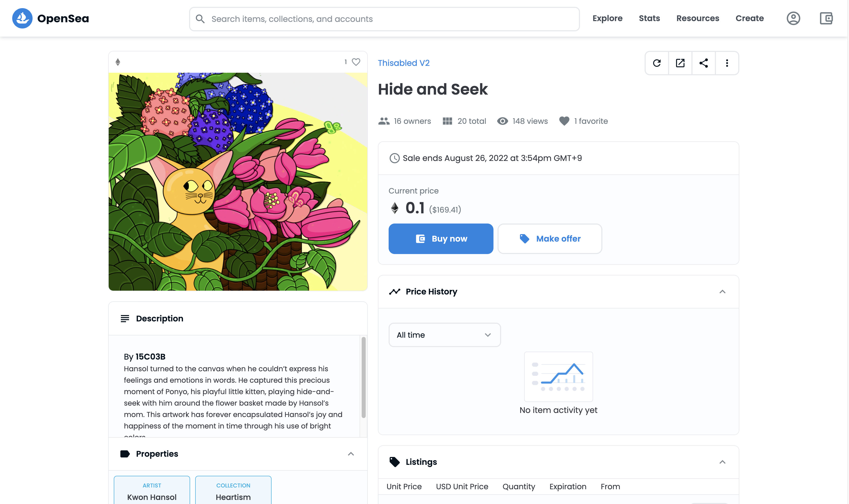This screenshot has width=849, height=504.
Task: Open the three-dot more options menu
Action: (x=727, y=63)
